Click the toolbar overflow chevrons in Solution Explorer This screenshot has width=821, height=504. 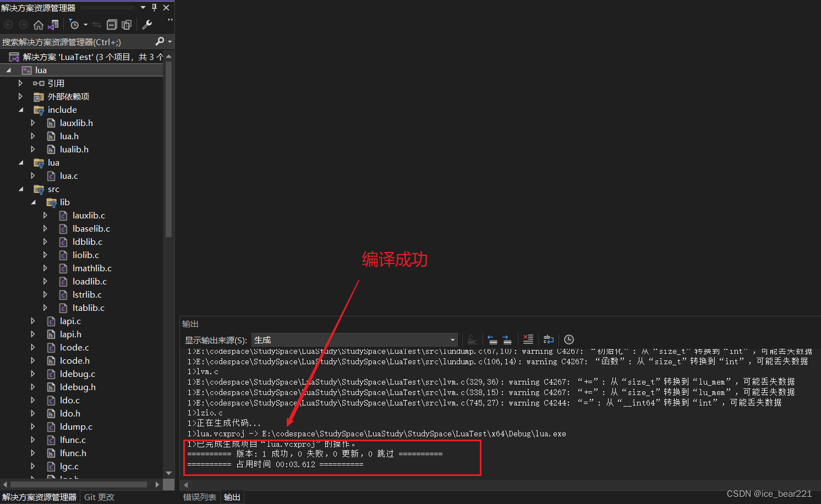coord(170,20)
